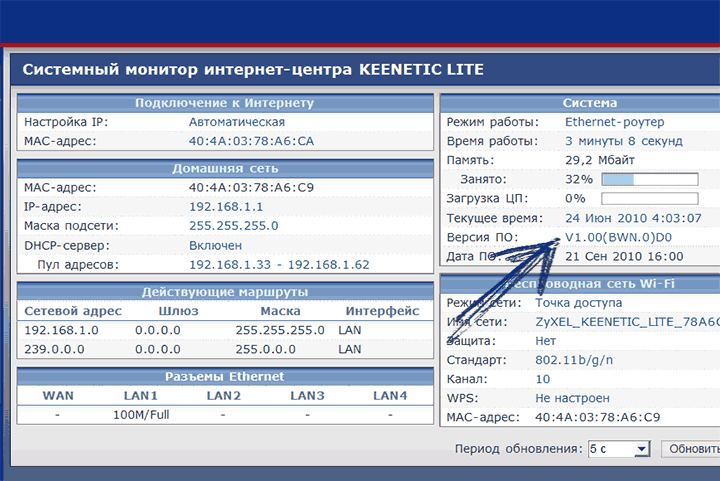
Task: Click the Ethernet-роутер mode value
Action: point(614,122)
